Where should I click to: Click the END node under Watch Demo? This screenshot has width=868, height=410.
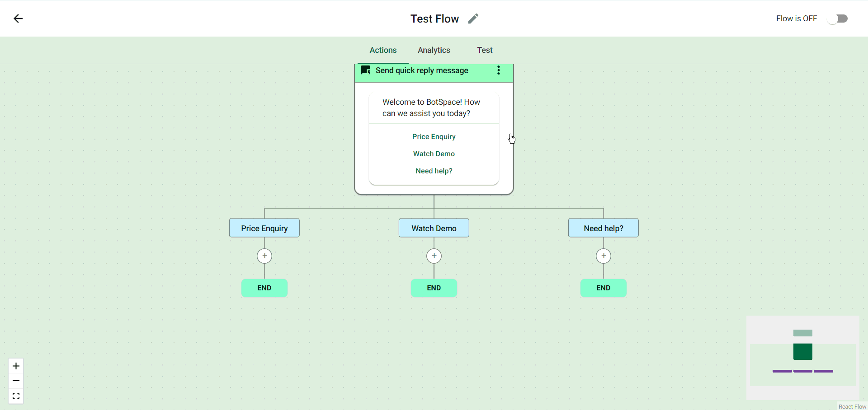tap(434, 288)
